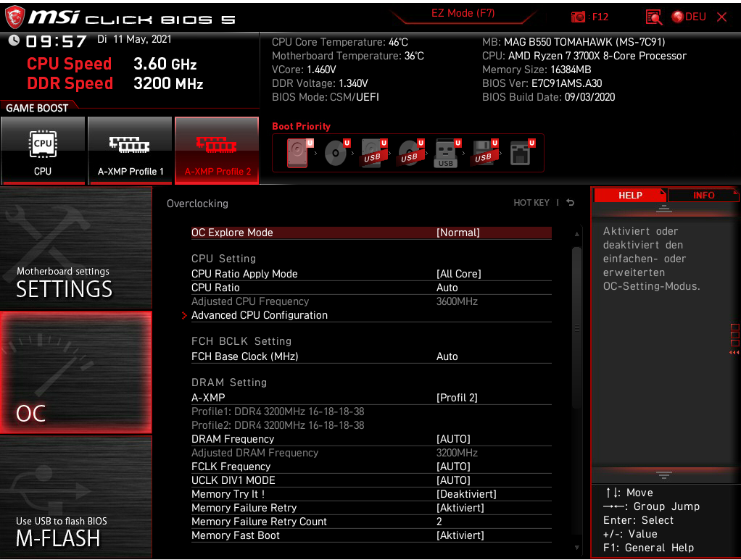Click the MSI dragon shield logo
This screenshot has width=741, height=560.
(15, 17)
